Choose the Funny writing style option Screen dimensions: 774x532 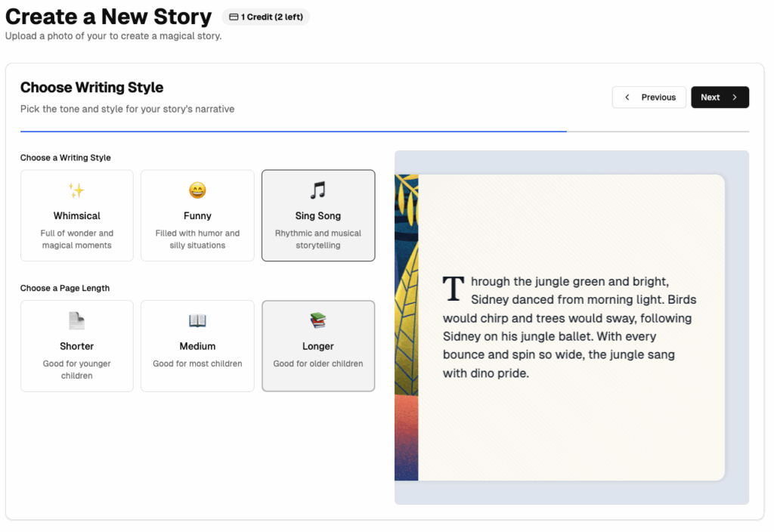coord(197,216)
